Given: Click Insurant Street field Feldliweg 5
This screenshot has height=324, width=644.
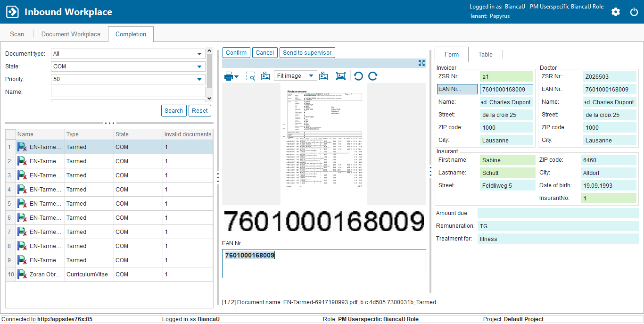Looking at the screenshot, I should coord(507,186).
